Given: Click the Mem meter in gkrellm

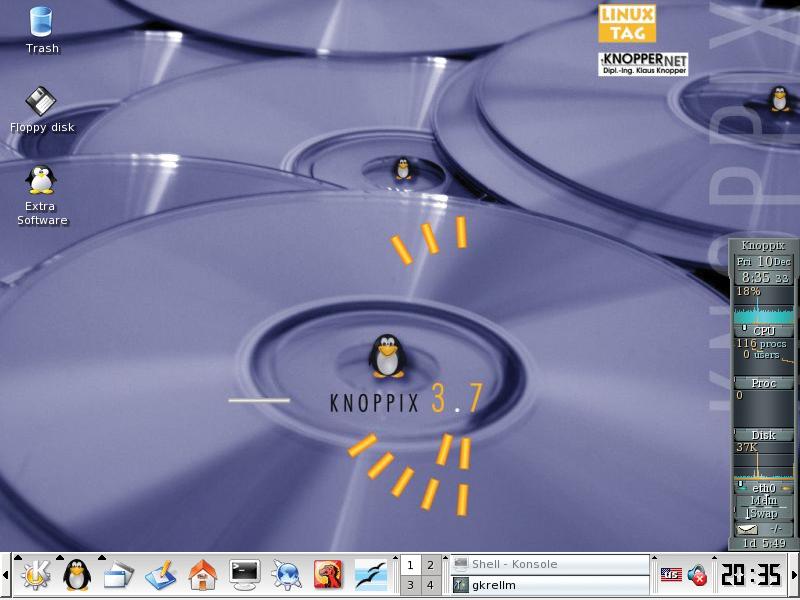Looking at the screenshot, I should [764, 501].
